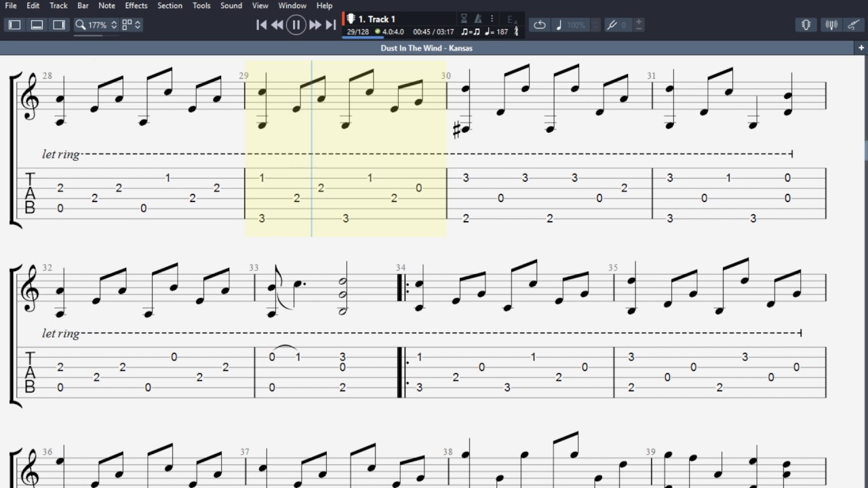This screenshot has height=488, width=868.
Task: Open the View menu
Action: (260, 5)
